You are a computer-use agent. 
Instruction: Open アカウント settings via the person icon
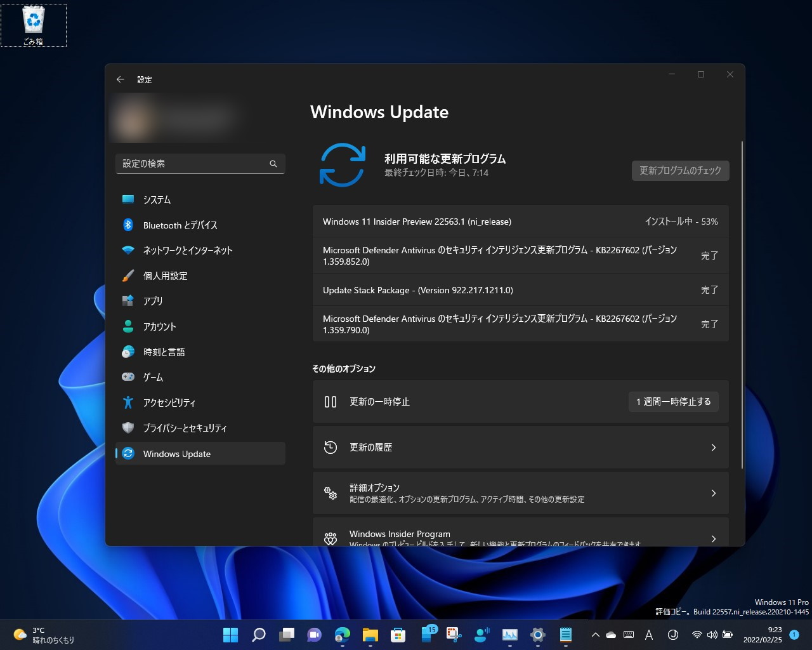[129, 326]
